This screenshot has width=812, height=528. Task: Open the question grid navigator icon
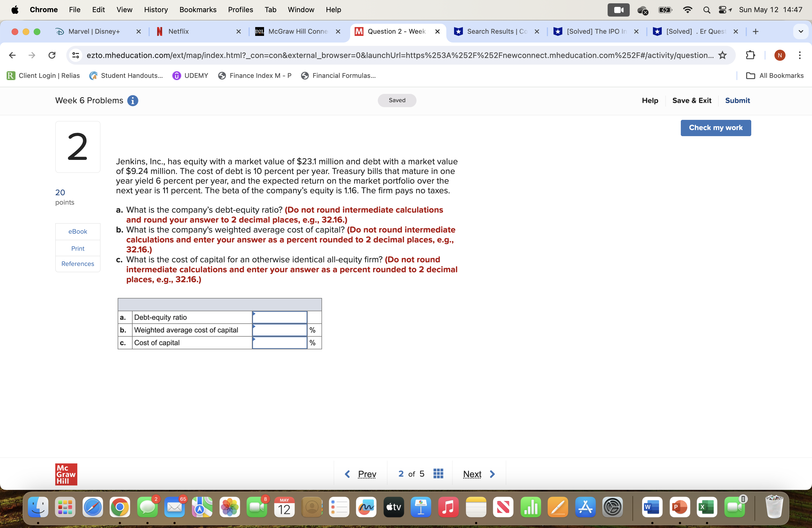[x=438, y=474]
